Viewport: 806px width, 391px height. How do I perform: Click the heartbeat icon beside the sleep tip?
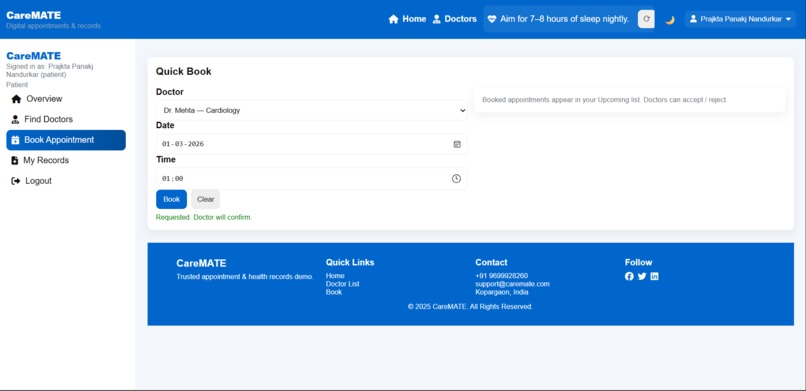click(492, 19)
